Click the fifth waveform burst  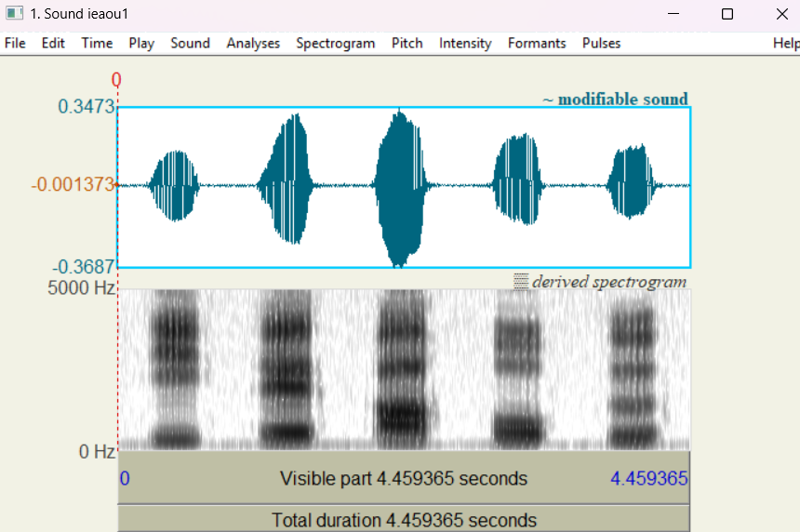632,181
